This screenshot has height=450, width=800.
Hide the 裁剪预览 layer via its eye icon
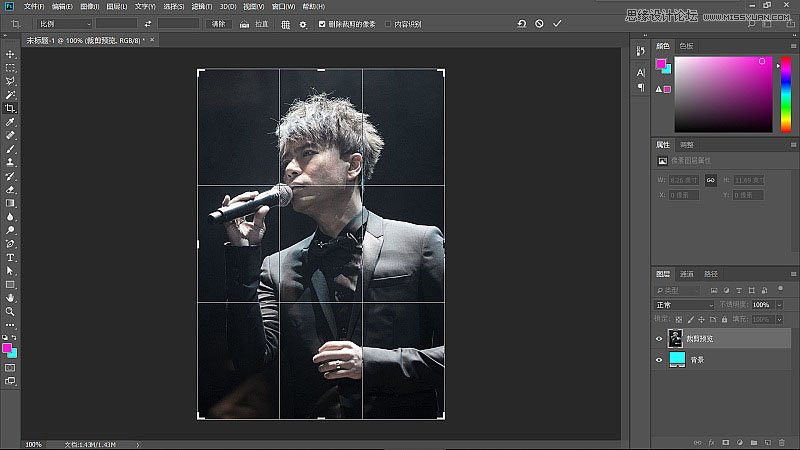click(x=658, y=339)
